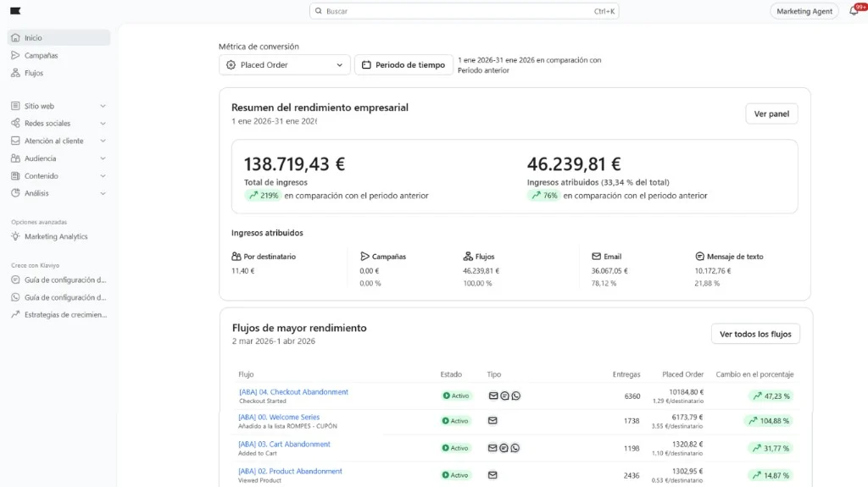Click the Klaviyo flag logo icon
Viewport: 868px width, 487px height.
click(x=16, y=11)
